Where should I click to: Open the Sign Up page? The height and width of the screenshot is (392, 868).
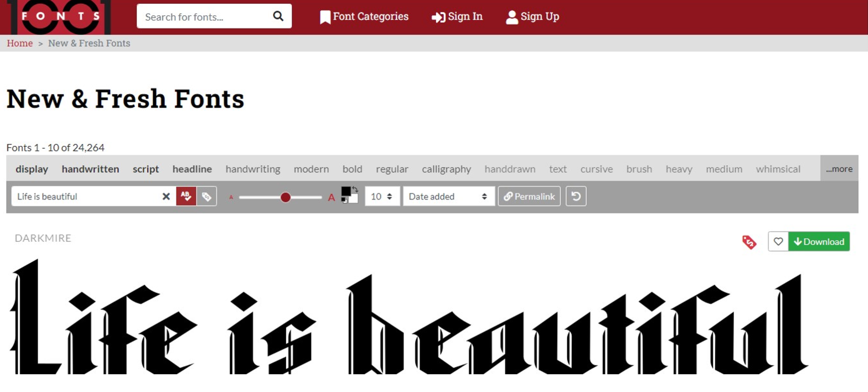coord(532,17)
